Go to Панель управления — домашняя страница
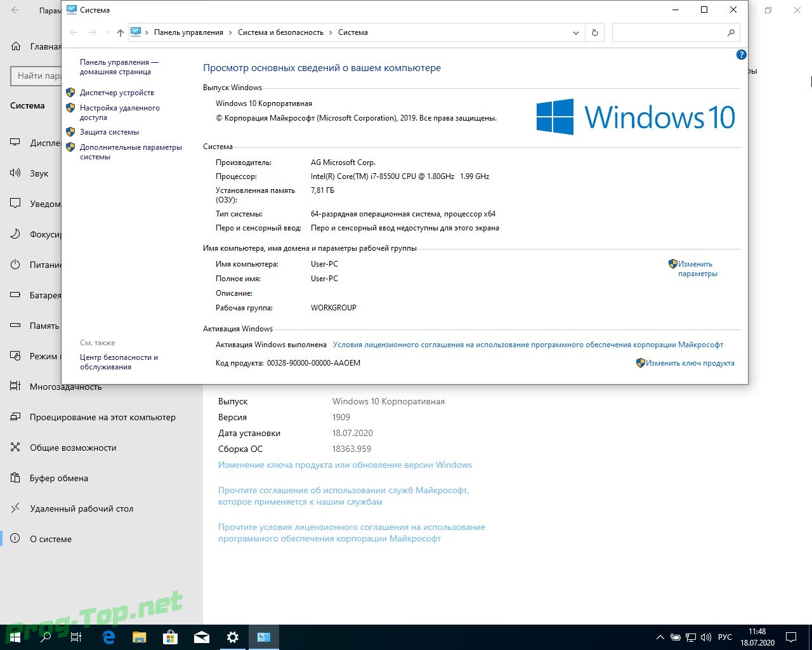Screen dimensions: 812x650 [x=119, y=67]
